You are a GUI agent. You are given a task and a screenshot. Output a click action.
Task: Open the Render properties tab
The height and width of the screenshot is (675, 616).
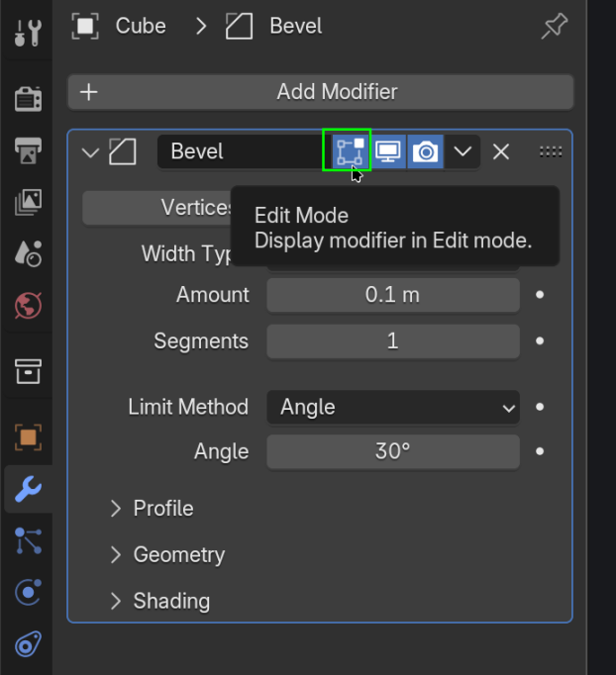click(x=27, y=99)
